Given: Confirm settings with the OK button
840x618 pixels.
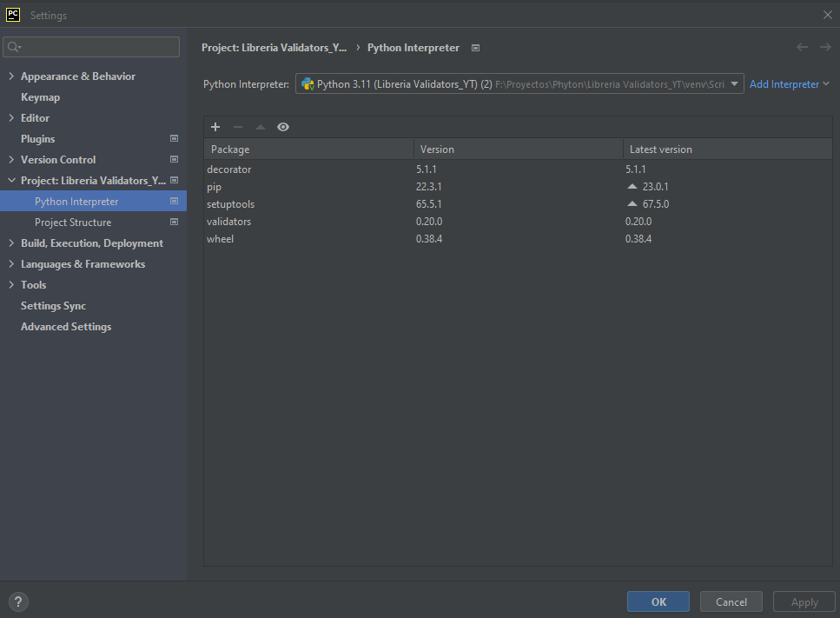Looking at the screenshot, I should click(658, 601).
